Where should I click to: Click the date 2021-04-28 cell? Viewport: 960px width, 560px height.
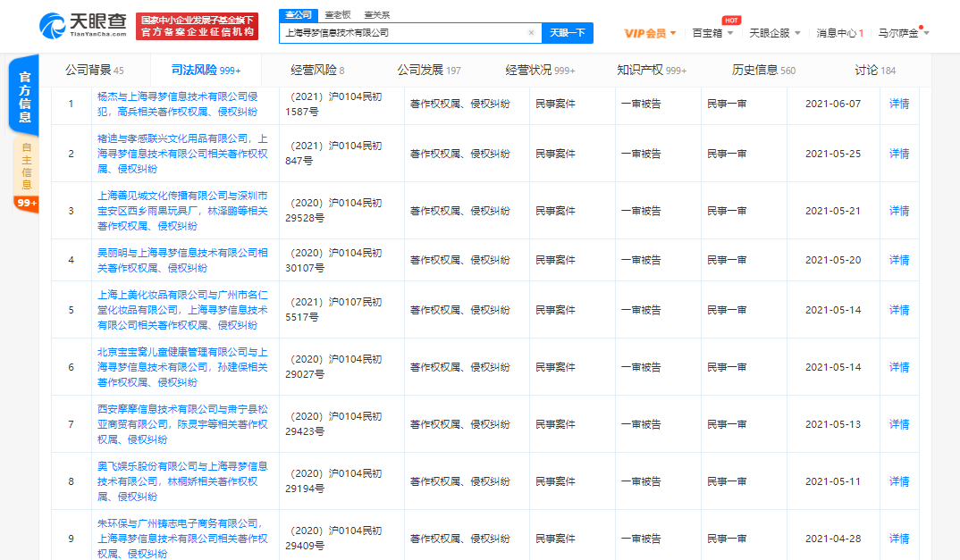click(833, 539)
